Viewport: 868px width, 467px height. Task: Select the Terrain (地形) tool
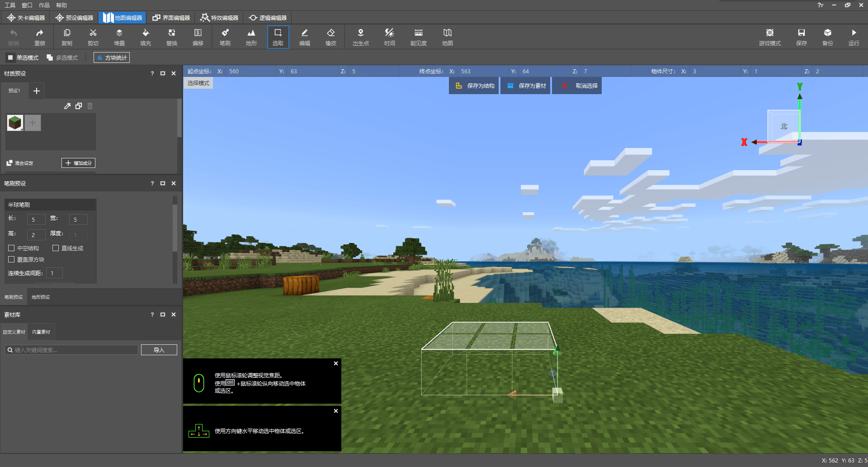(x=251, y=37)
